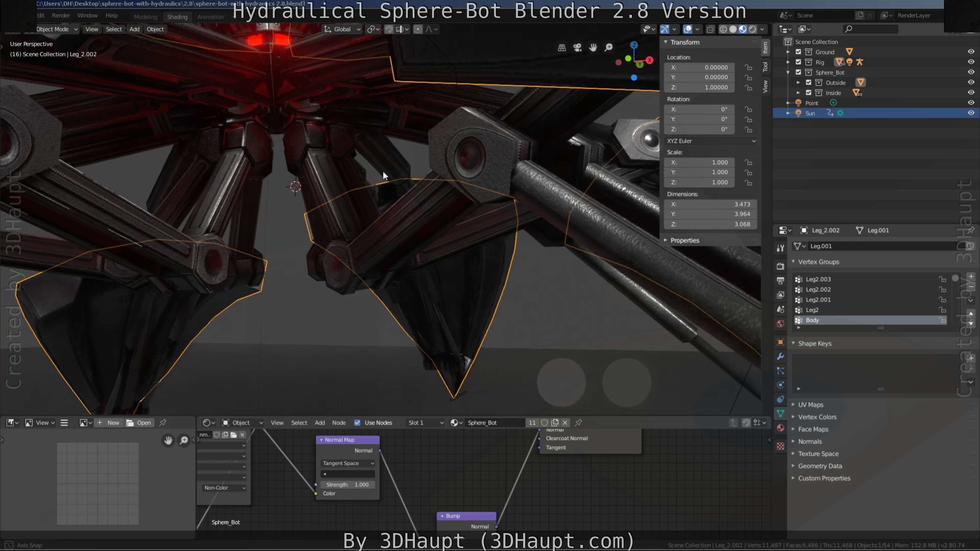Click the pan view hand icon in viewport
980x551 pixels.
[593, 47]
